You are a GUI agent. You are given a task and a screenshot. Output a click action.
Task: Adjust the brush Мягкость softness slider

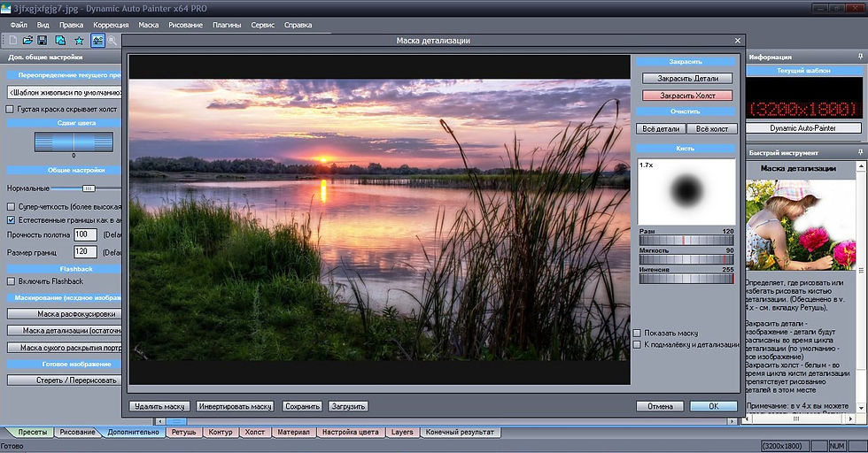coord(686,259)
